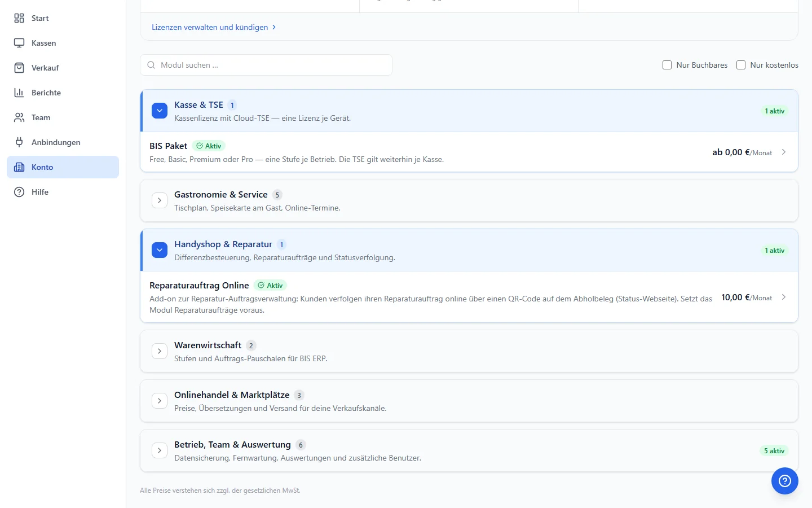Expand the Warenwirtschaft section
The image size is (812, 508).
tap(160, 351)
